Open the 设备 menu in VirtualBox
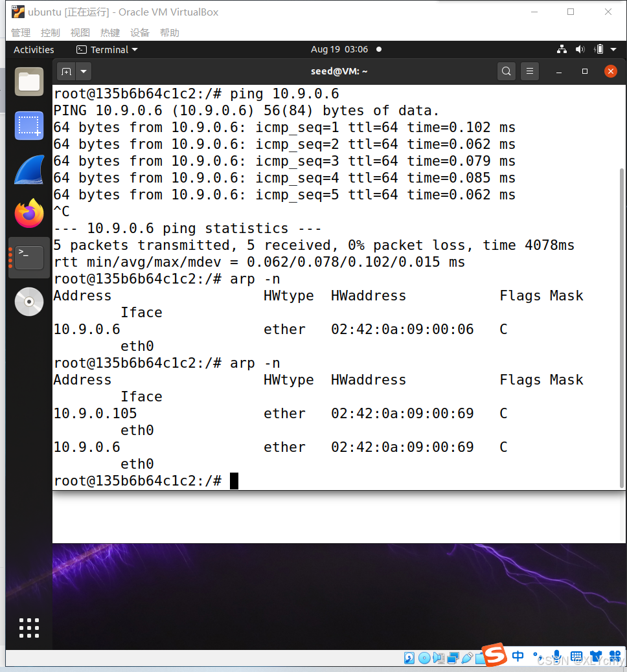The image size is (627, 672). point(140,33)
